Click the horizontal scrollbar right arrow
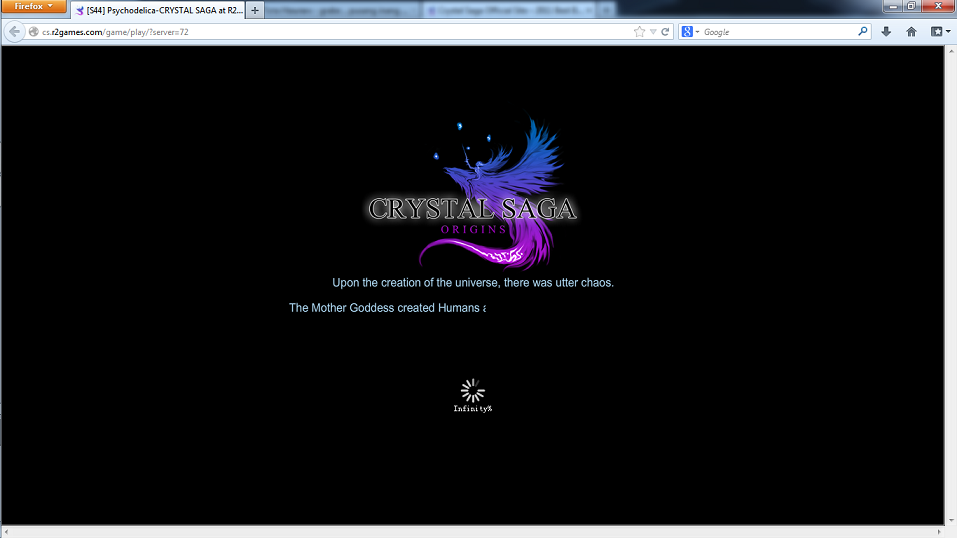This screenshot has width=957, height=538. (937, 531)
